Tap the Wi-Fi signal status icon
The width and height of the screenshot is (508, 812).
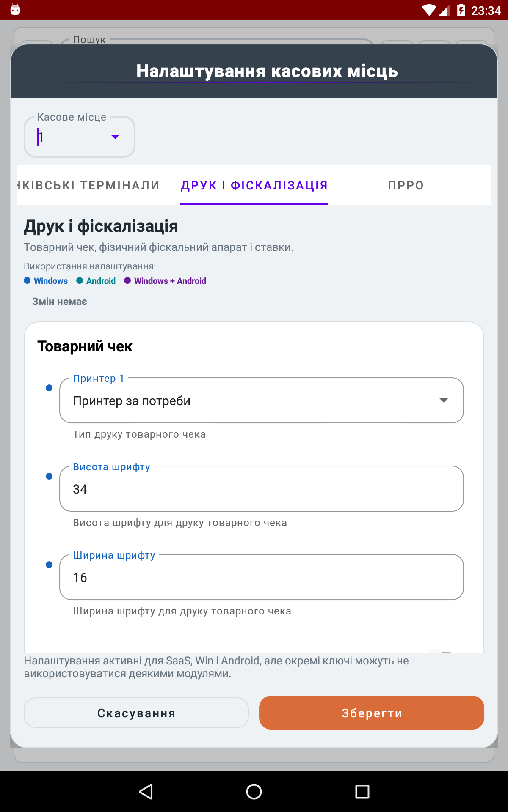[x=429, y=10]
